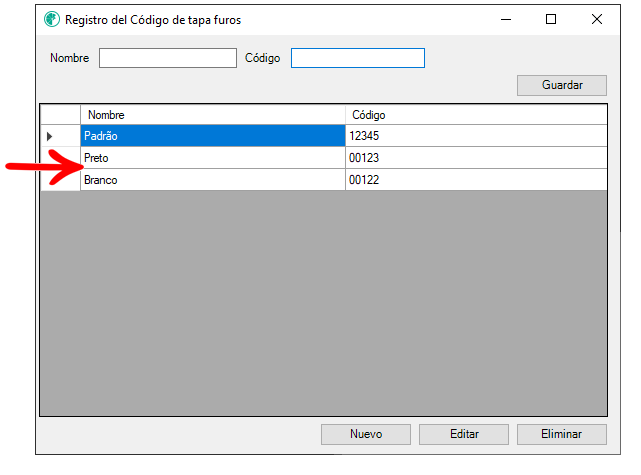Image resolution: width=641 pixels, height=475 pixels.
Task: Select the Preto name cell
Action: point(213,158)
